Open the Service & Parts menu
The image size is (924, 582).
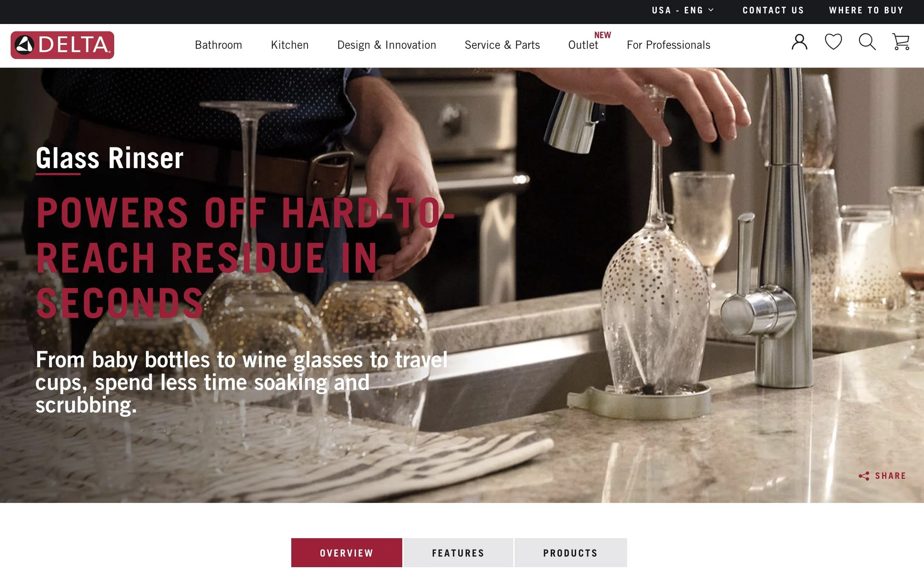click(502, 45)
